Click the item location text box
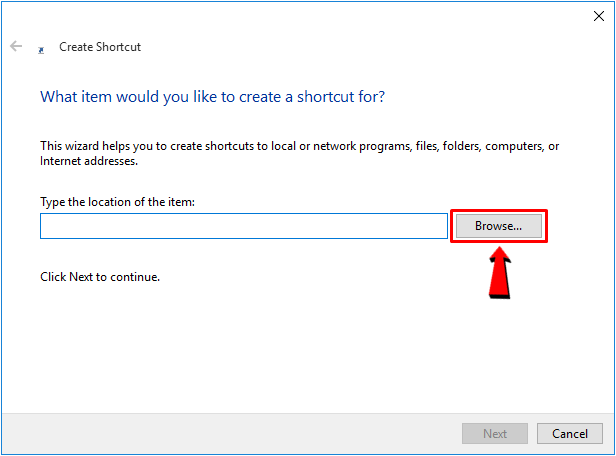This screenshot has height=456, width=616. (243, 226)
